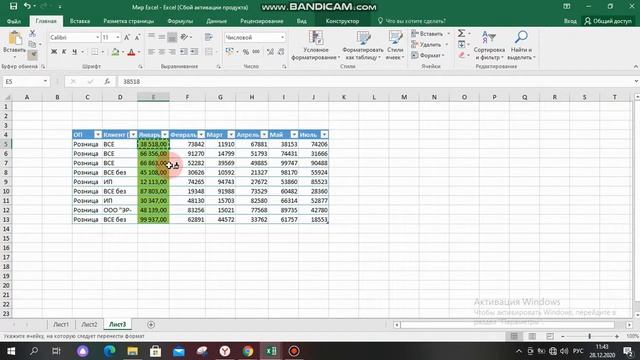
Task: Open Форматировать как таблицу menu
Action: click(363, 45)
